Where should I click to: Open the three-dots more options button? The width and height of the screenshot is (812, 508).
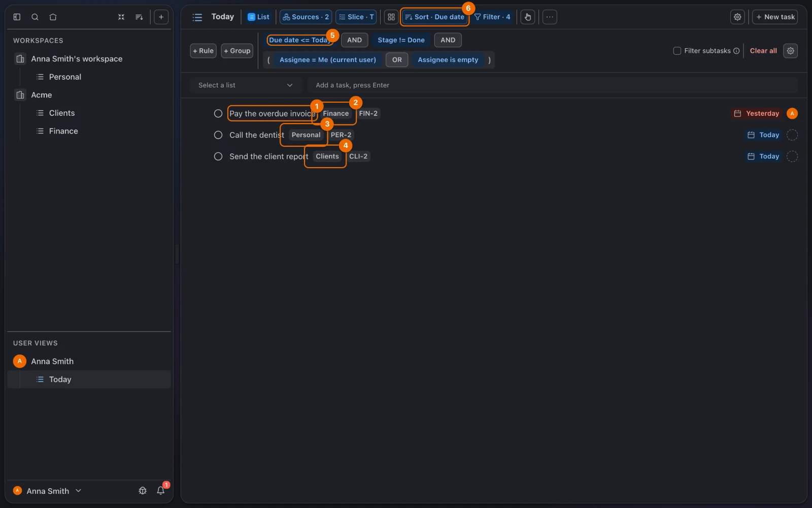550,17
